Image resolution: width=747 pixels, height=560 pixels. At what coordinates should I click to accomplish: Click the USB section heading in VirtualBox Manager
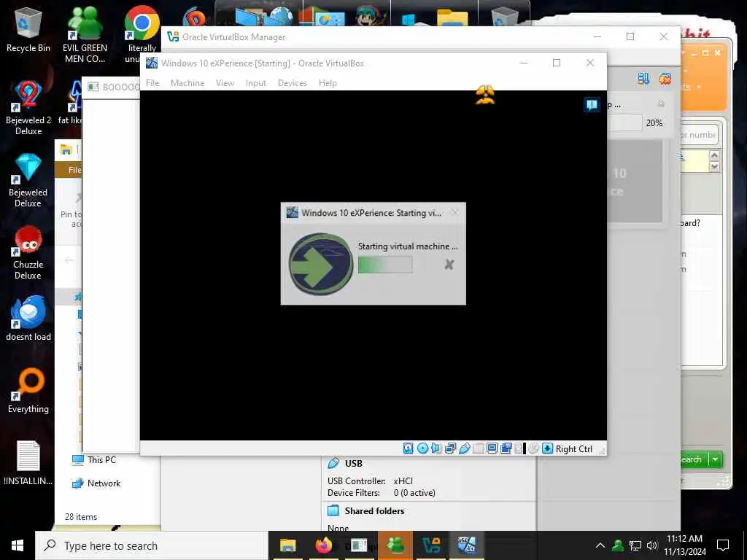[x=354, y=463]
